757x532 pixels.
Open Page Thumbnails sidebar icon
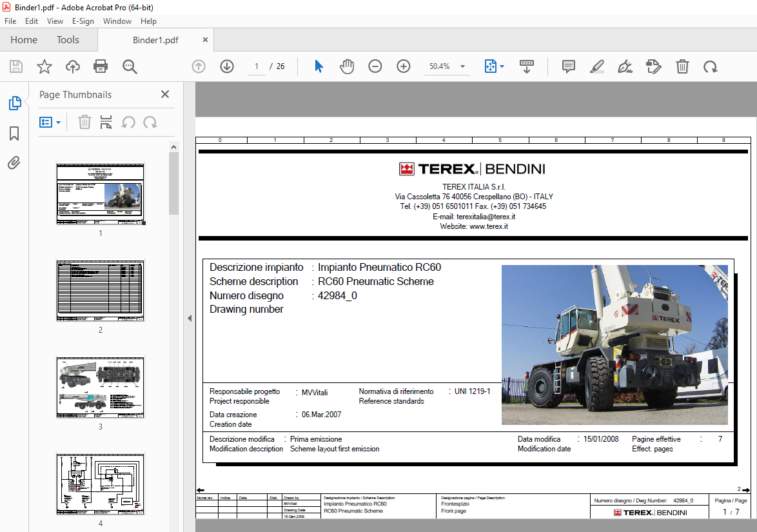tap(15, 103)
